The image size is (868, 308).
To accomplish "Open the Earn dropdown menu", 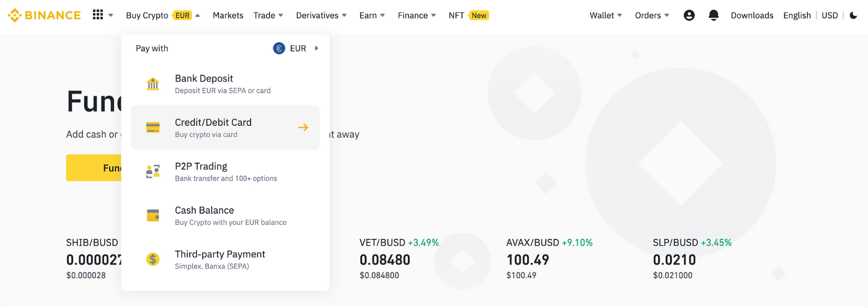I will click(x=372, y=15).
